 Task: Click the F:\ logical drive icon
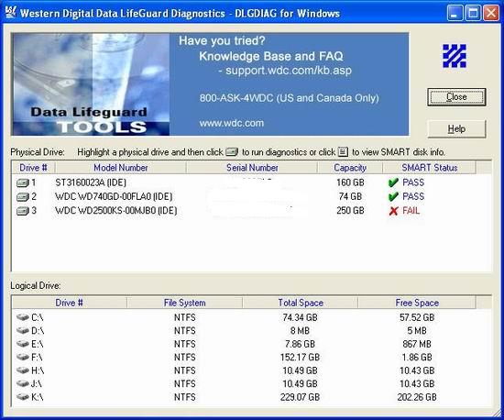pos(23,357)
